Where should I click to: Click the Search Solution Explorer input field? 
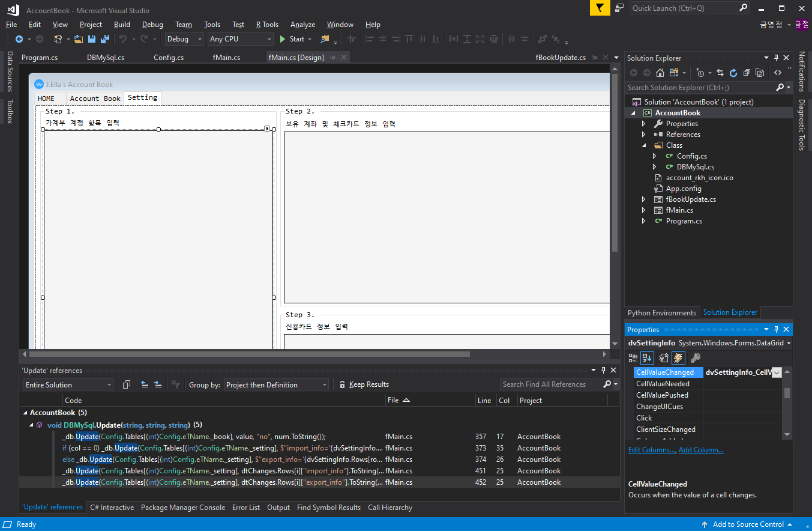coord(700,88)
